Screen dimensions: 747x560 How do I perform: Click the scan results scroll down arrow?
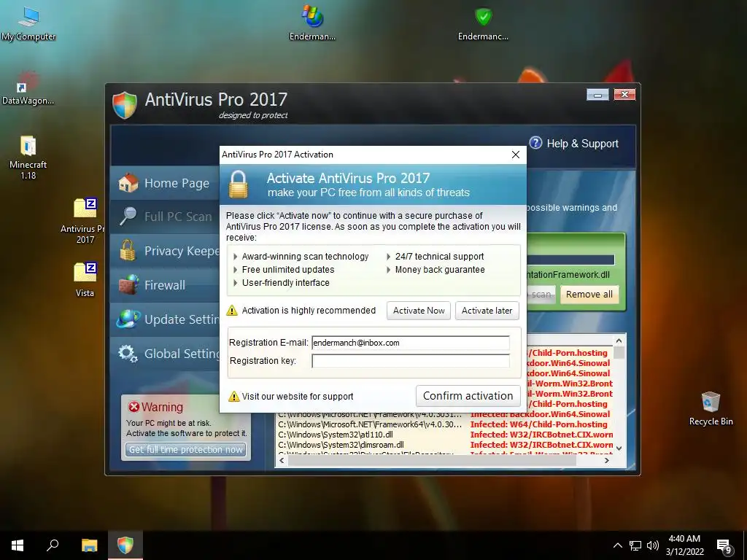(x=619, y=448)
